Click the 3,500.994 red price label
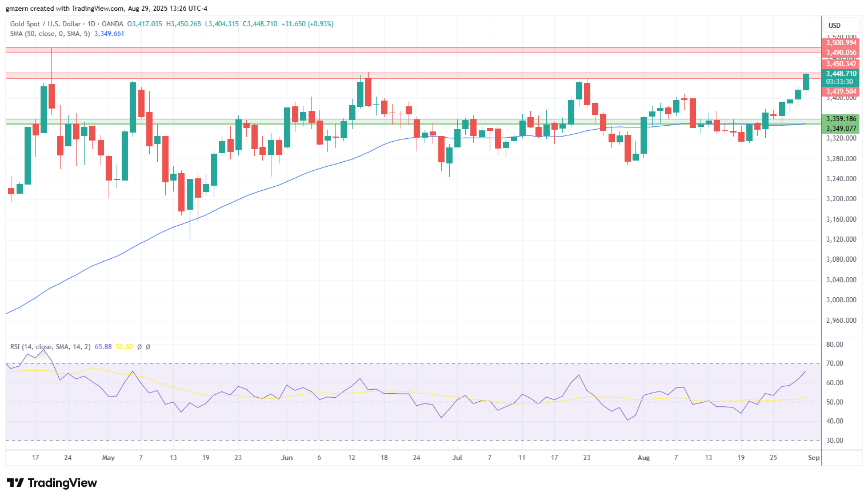The width and height of the screenshot is (868, 500). [x=841, y=43]
